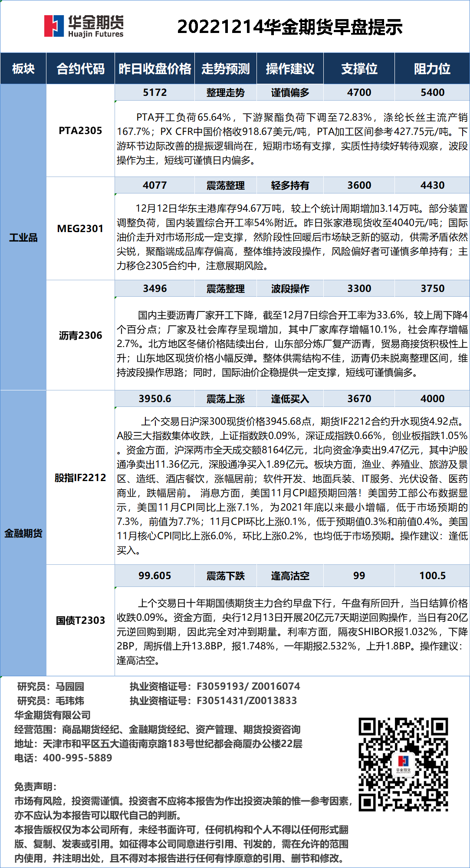
Task: Click T2303 trend cell 震荡下跌
Action: click(226, 576)
